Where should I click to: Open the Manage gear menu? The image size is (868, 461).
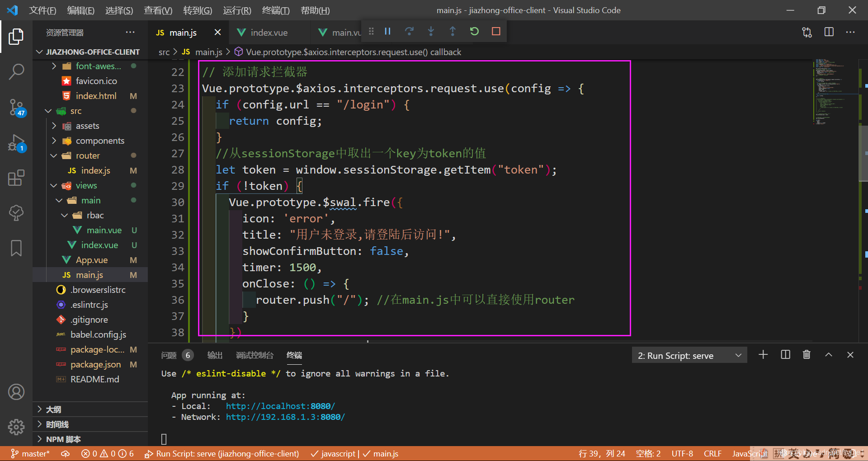click(x=16, y=427)
